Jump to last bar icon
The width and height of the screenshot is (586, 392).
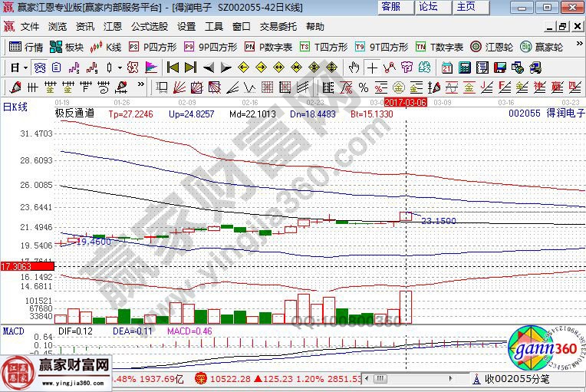[x=190, y=68]
